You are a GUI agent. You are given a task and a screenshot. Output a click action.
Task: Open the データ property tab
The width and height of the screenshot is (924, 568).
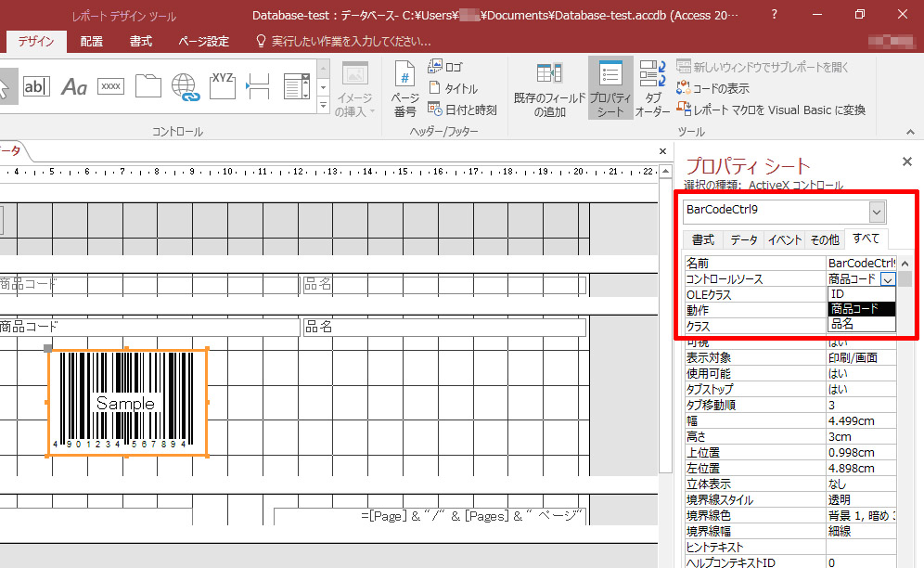point(744,239)
